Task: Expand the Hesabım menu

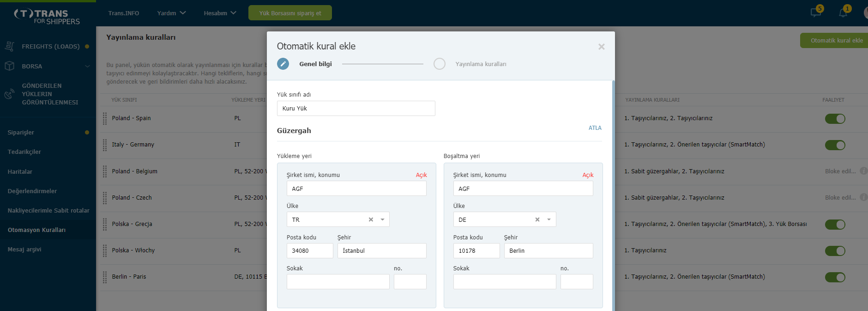Action: 220,13
